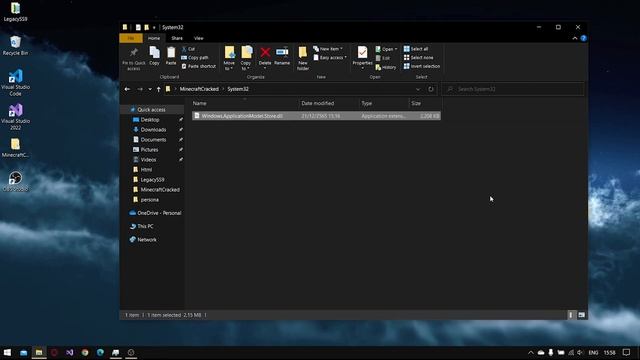The width and height of the screenshot is (640, 360).
Task: Select the Legacy559 desktop icon
Action: tap(16, 12)
